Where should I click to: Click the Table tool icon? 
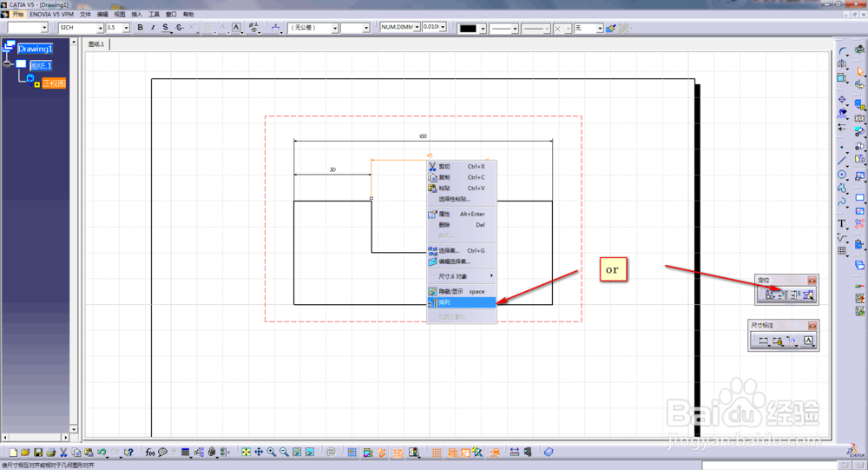tap(842, 251)
